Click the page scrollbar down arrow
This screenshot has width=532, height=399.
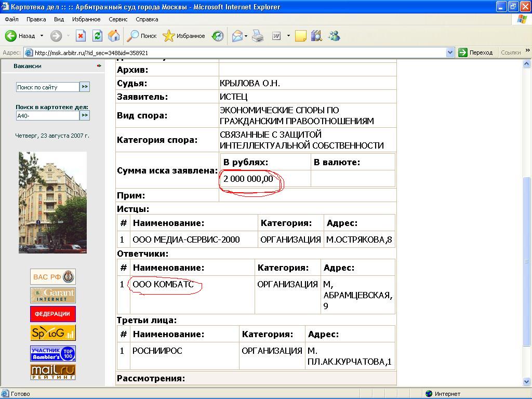point(527,381)
